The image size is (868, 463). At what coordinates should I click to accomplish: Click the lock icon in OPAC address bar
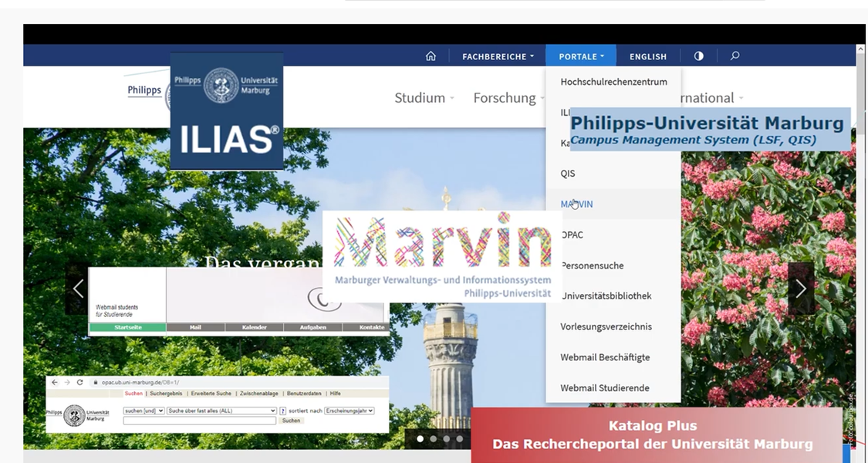96,382
